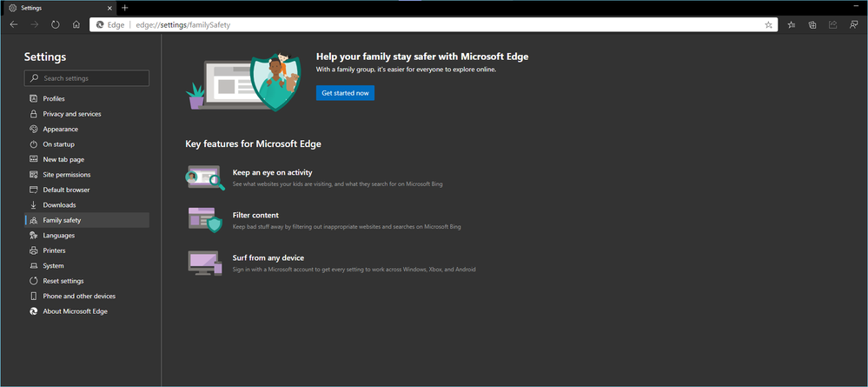Refresh the settings page

56,24
